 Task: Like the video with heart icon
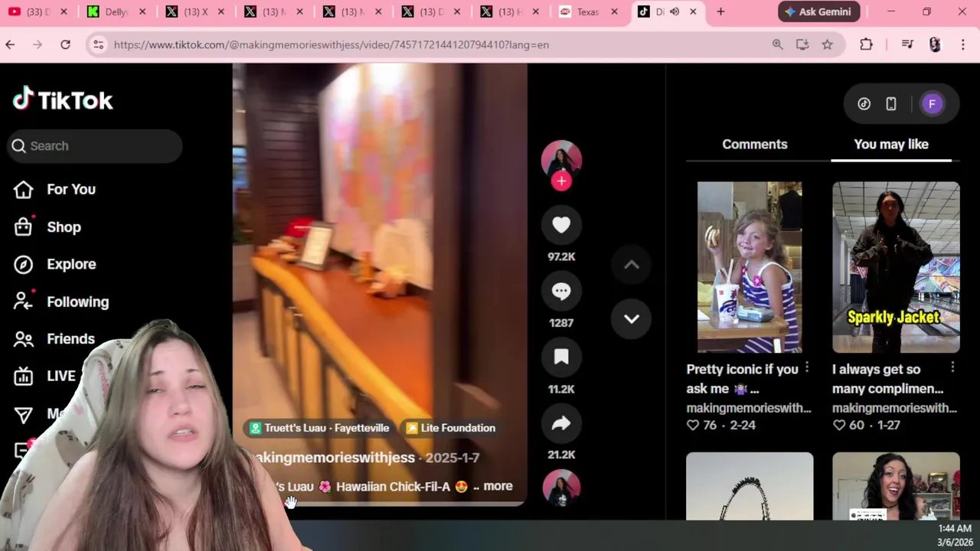(x=561, y=225)
